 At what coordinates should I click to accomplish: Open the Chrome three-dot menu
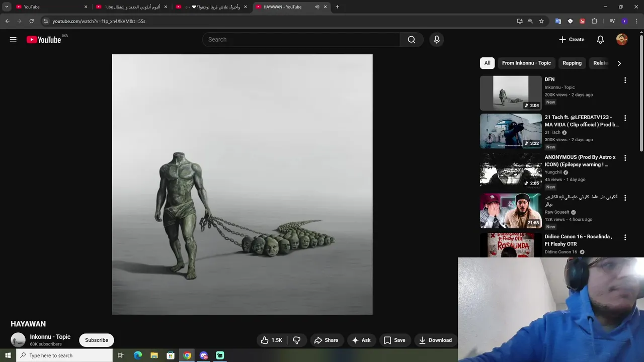tap(637, 21)
